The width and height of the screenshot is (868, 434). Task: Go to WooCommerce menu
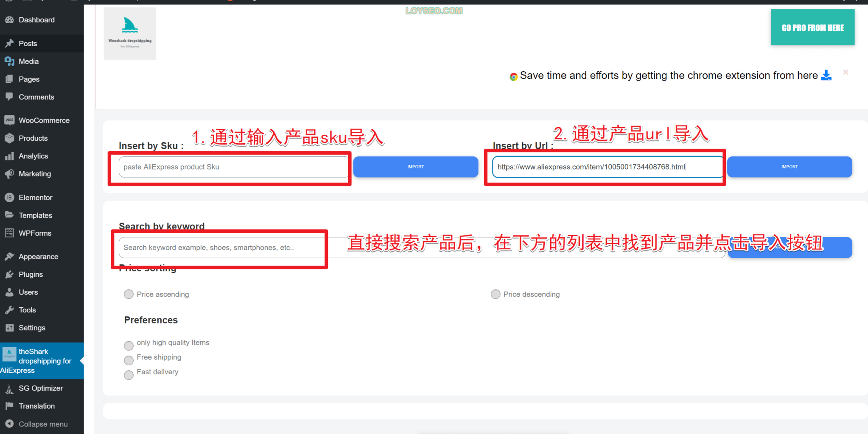pyautogui.click(x=42, y=120)
